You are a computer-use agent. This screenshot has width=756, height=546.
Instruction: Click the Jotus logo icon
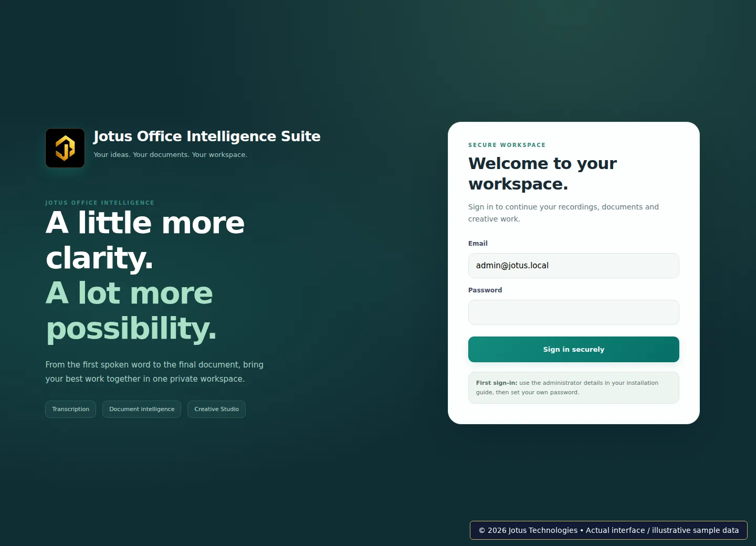[65, 148]
